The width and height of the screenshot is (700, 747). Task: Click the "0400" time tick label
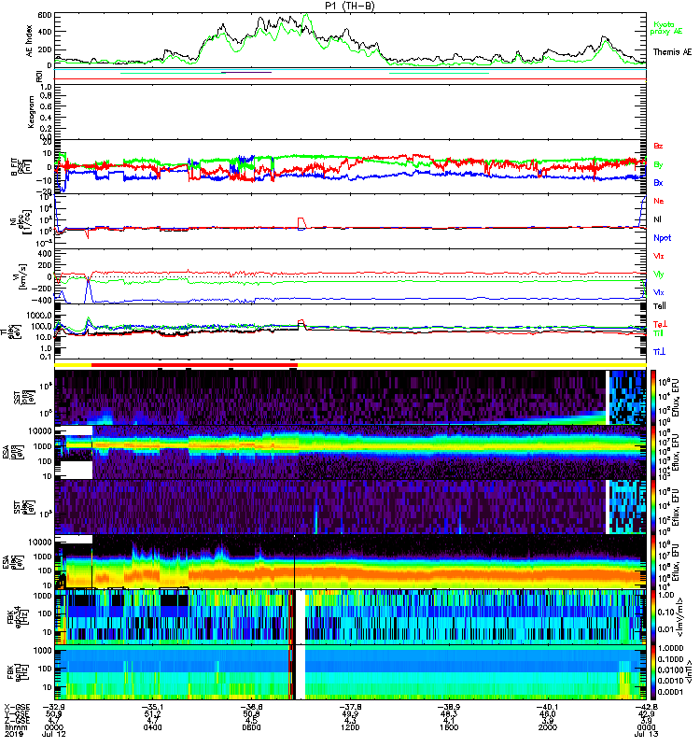pos(152,727)
